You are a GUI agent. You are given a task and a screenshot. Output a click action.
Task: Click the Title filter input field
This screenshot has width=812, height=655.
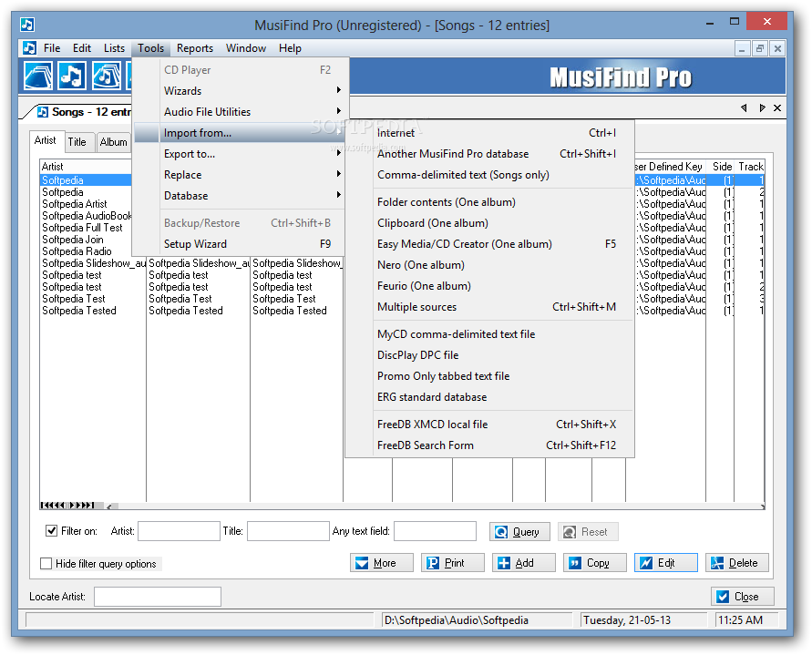click(x=288, y=531)
